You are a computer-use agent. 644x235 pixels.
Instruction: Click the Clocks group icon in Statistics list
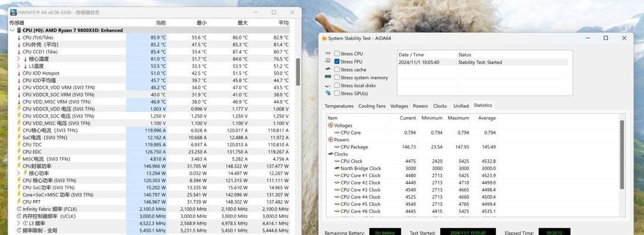331,154
